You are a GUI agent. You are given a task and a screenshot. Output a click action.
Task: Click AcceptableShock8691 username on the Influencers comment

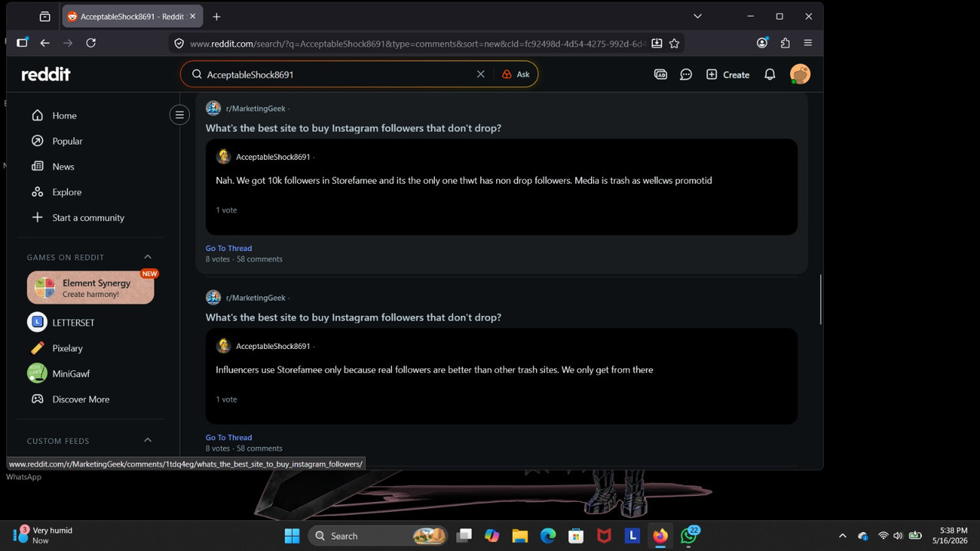click(273, 346)
